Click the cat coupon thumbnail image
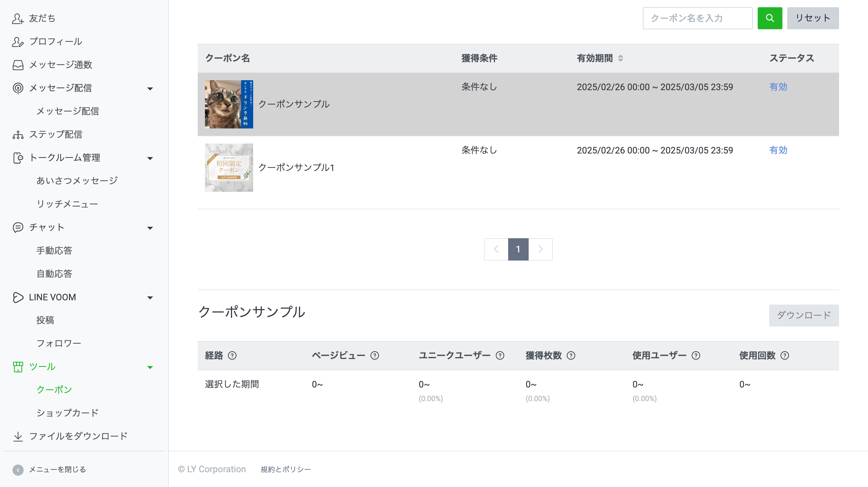The width and height of the screenshot is (868, 487). click(229, 104)
